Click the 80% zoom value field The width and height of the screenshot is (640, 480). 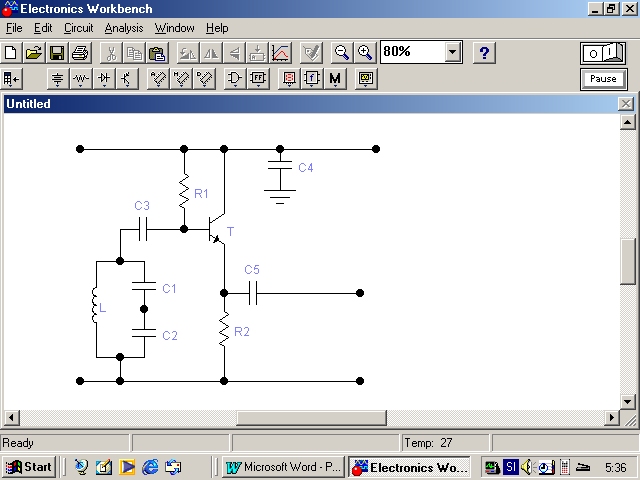click(x=412, y=52)
